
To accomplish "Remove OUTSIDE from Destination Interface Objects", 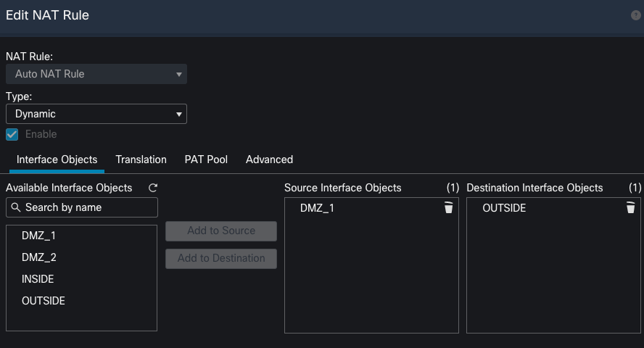I will coord(630,207).
